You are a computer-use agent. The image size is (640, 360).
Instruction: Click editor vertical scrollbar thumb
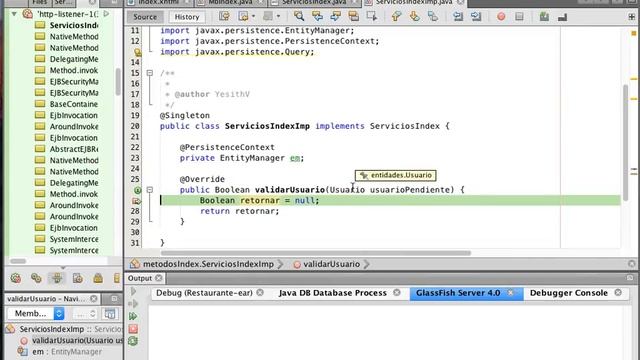click(x=625, y=143)
